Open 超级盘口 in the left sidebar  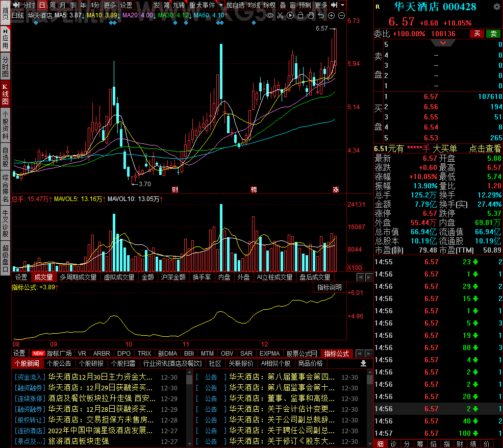[5, 258]
